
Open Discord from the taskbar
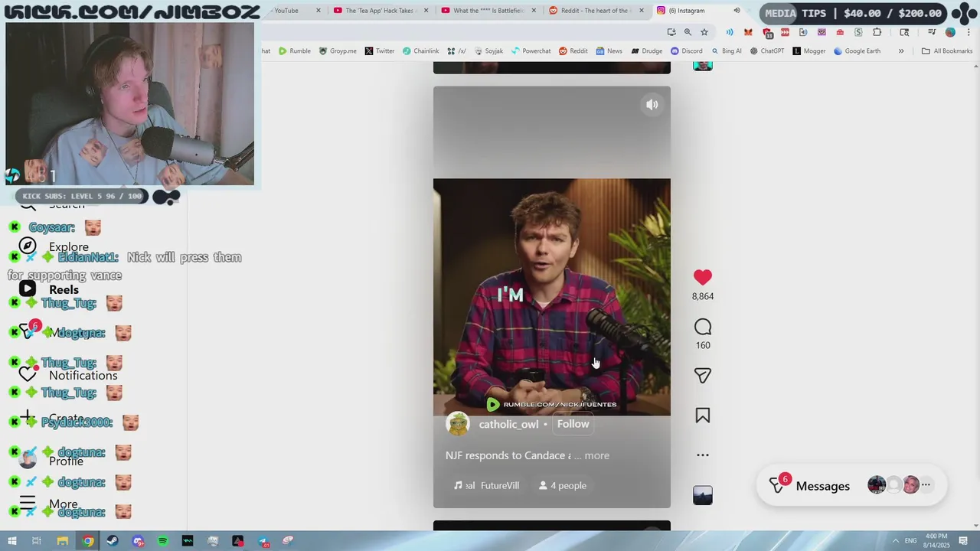138,541
